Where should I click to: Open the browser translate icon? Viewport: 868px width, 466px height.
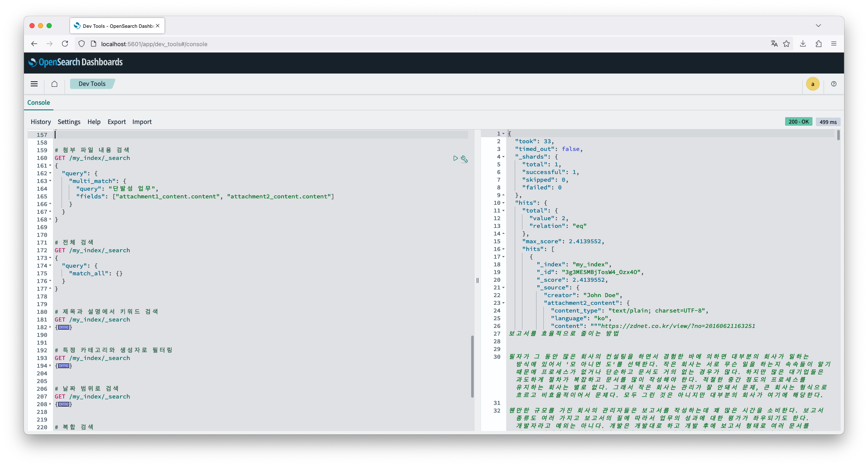(774, 44)
